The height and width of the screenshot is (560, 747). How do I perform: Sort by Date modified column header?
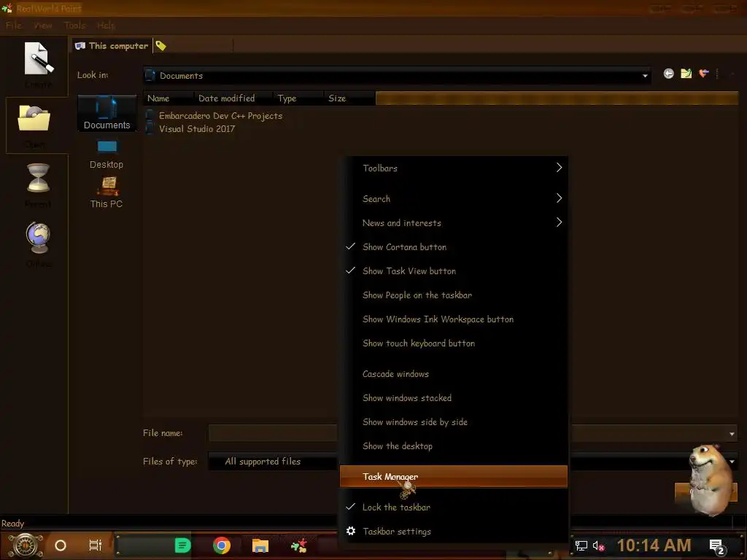pyautogui.click(x=233, y=98)
